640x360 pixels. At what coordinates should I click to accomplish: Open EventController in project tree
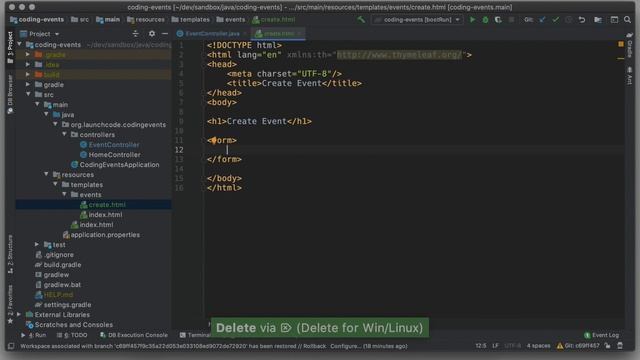point(113,144)
